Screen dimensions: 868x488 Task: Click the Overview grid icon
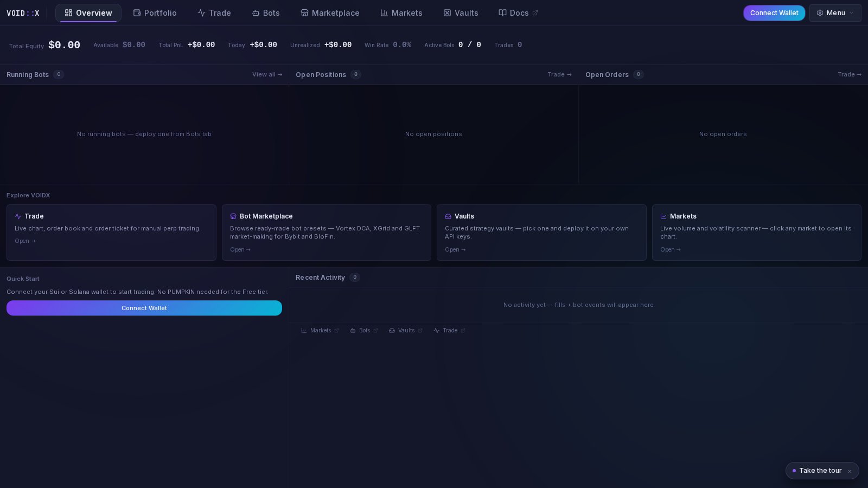coord(68,13)
